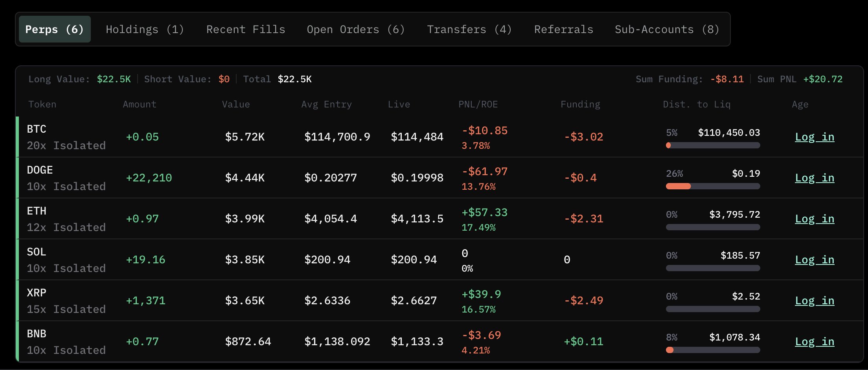Sort by the Funding column header
Image resolution: width=868 pixels, height=370 pixels.
click(x=580, y=104)
